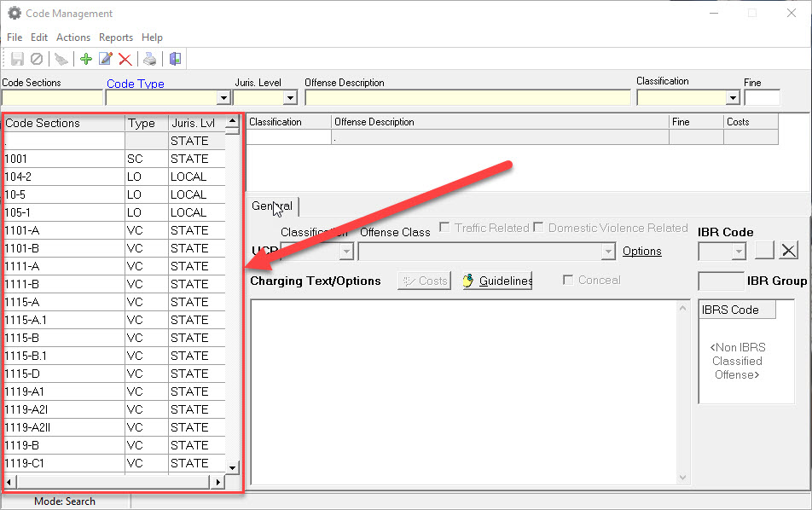Expand the Juris. Level dropdown
Screen dimensions: 812x510
click(290, 98)
